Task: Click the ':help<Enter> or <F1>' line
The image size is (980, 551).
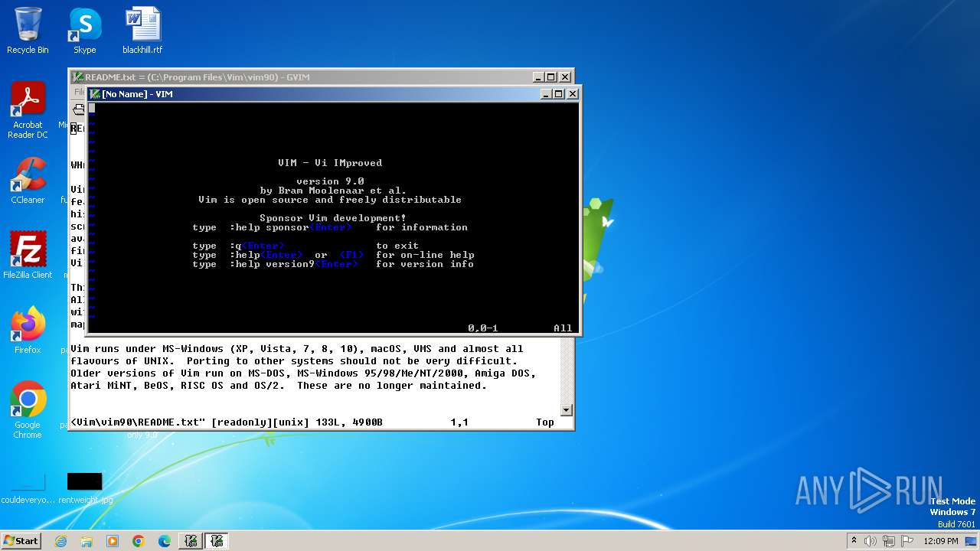Action: [333, 255]
